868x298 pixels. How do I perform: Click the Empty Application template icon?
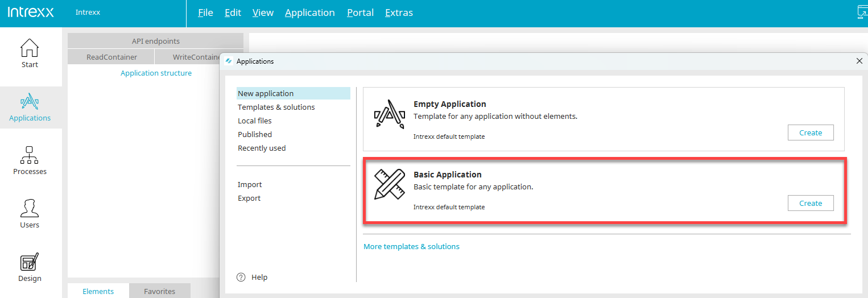(389, 114)
